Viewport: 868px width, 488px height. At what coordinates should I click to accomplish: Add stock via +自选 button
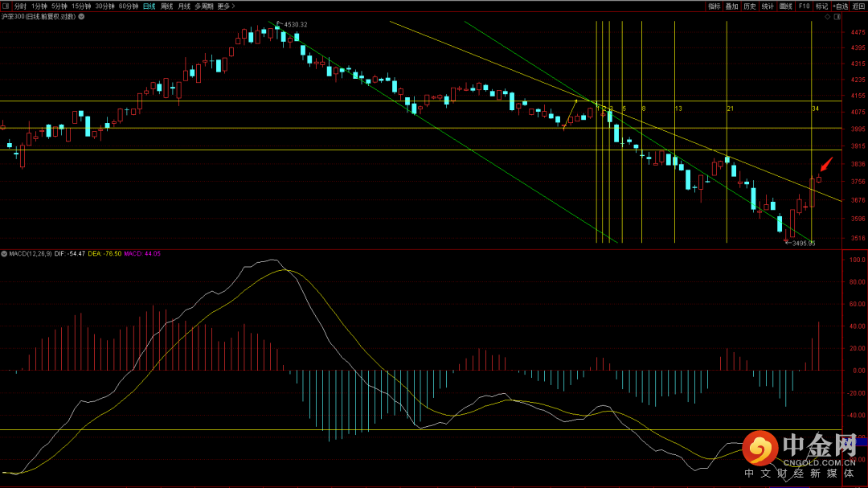841,6
